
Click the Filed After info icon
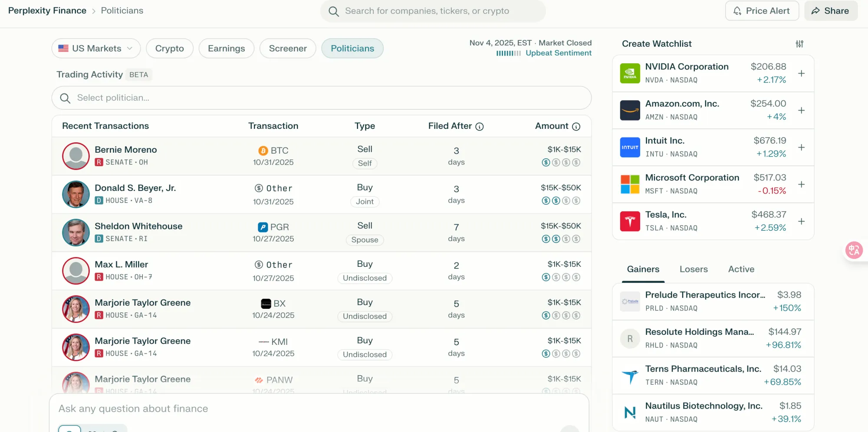(x=480, y=127)
